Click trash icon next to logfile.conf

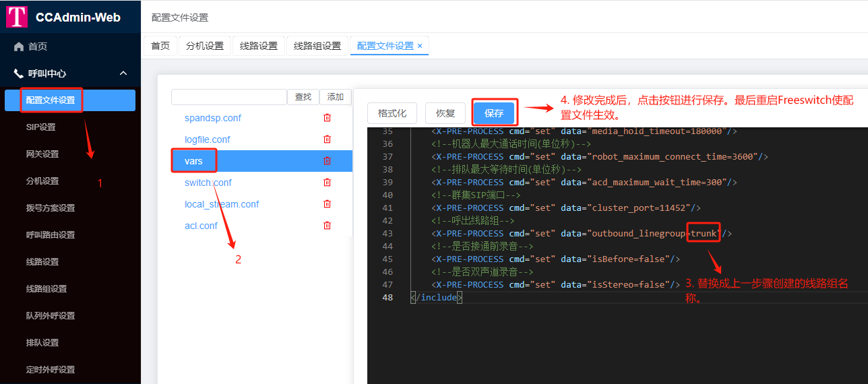click(327, 139)
